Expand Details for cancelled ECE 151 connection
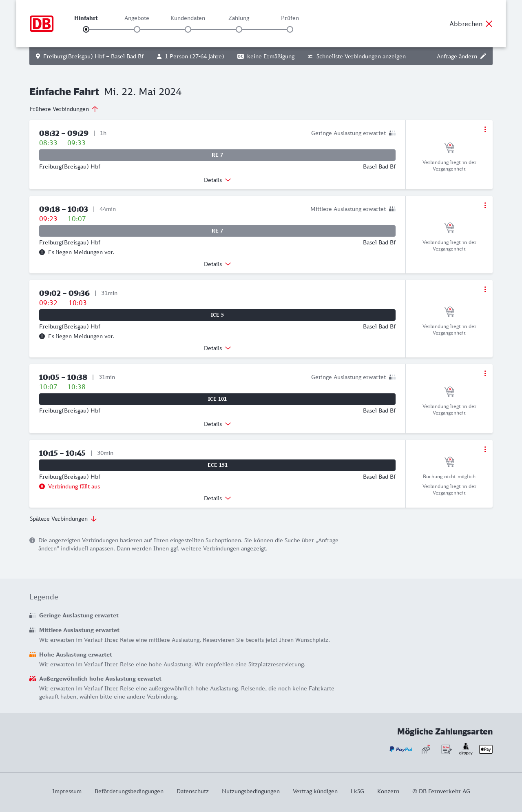Viewport: 522px width, 812px height. (217, 498)
